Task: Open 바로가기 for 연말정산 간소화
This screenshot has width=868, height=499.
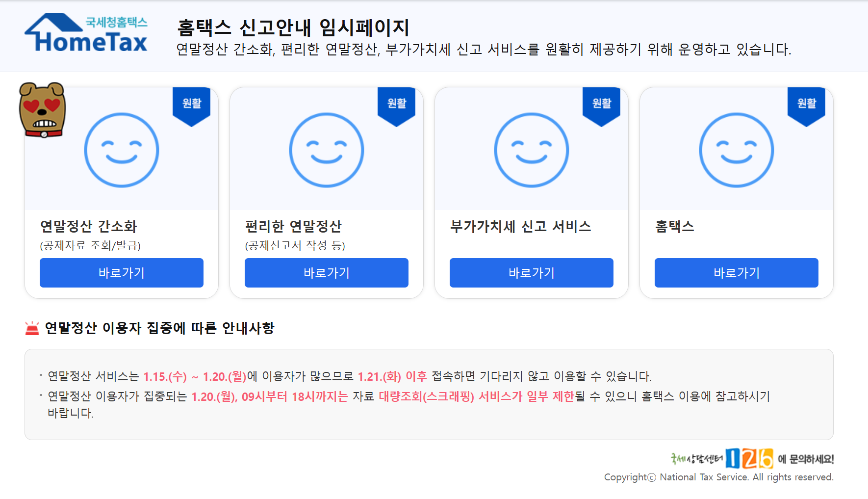Action: click(x=122, y=273)
